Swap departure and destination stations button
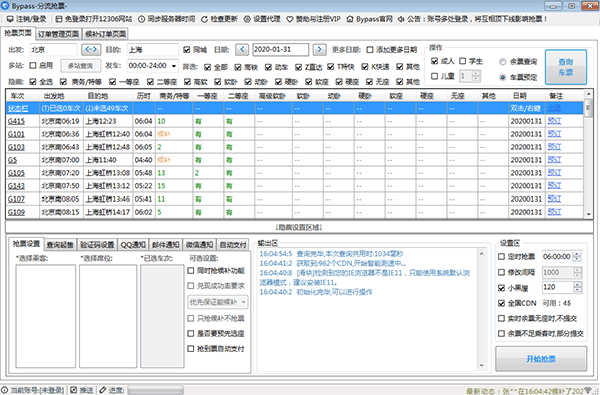This screenshot has width=600, height=395. coord(91,49)
